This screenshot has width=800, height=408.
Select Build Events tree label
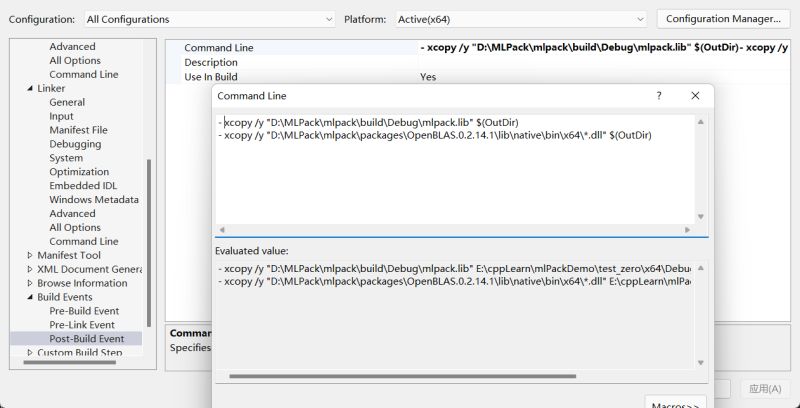[x=65, y=297]
